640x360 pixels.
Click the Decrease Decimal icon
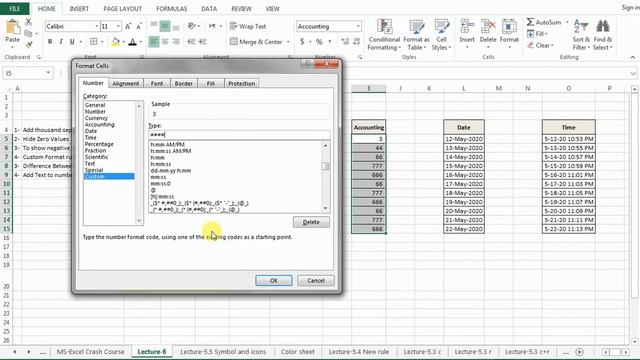pyautogui.click(x=357, y=42)
